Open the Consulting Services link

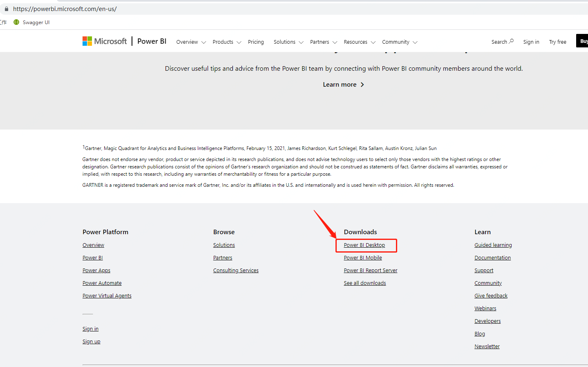point(236,271)
